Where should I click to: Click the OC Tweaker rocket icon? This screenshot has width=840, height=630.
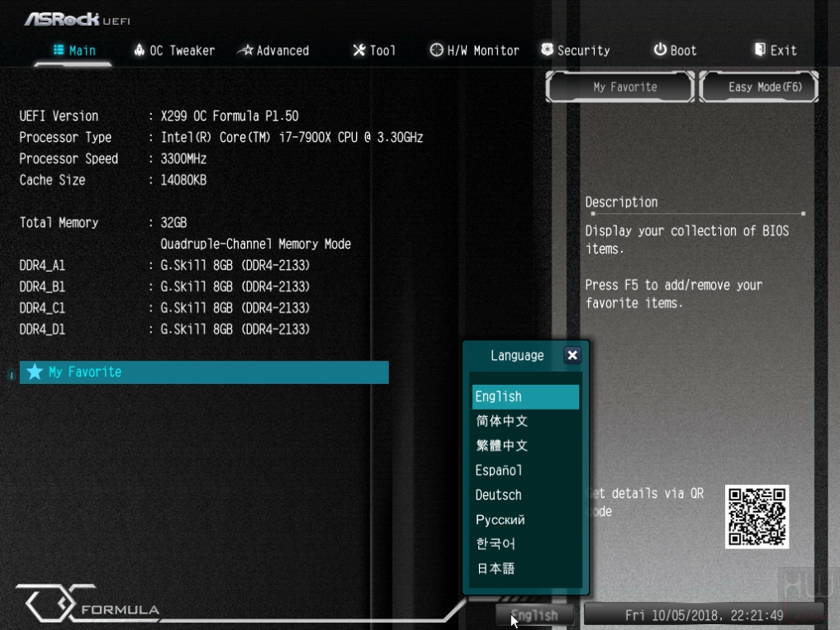point(140,50)
